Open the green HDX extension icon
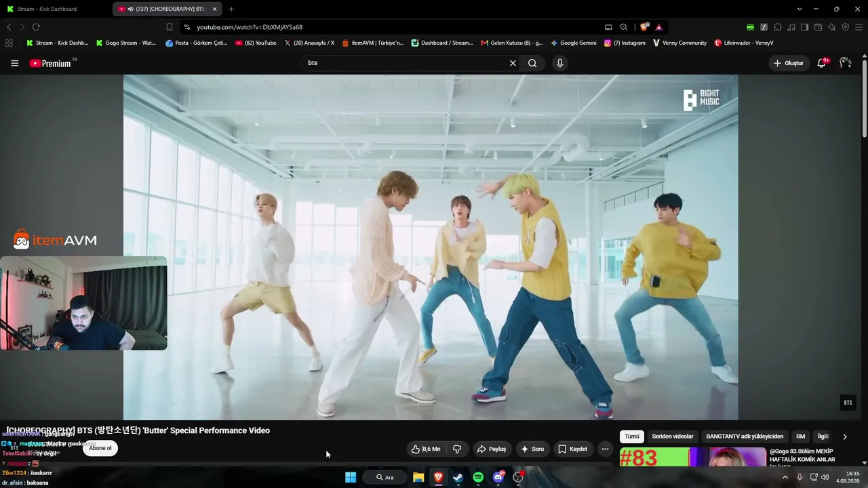This screenshot has width=868, height=488. pyautogui.click(x=750, y=27)
